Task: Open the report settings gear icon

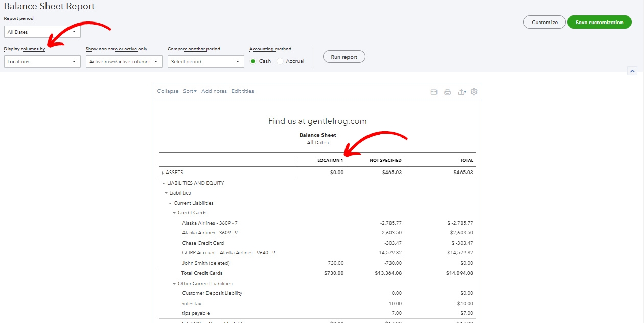Action: tap(474, 92)
